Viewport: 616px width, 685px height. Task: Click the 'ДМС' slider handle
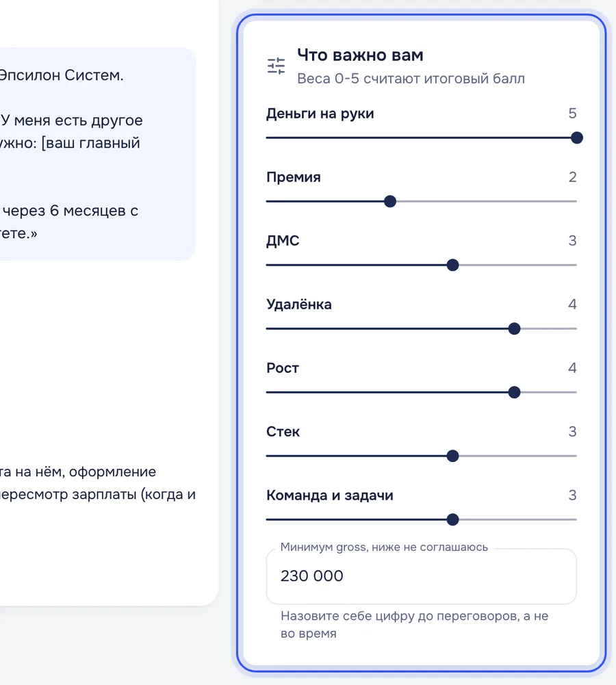(452, 266)
